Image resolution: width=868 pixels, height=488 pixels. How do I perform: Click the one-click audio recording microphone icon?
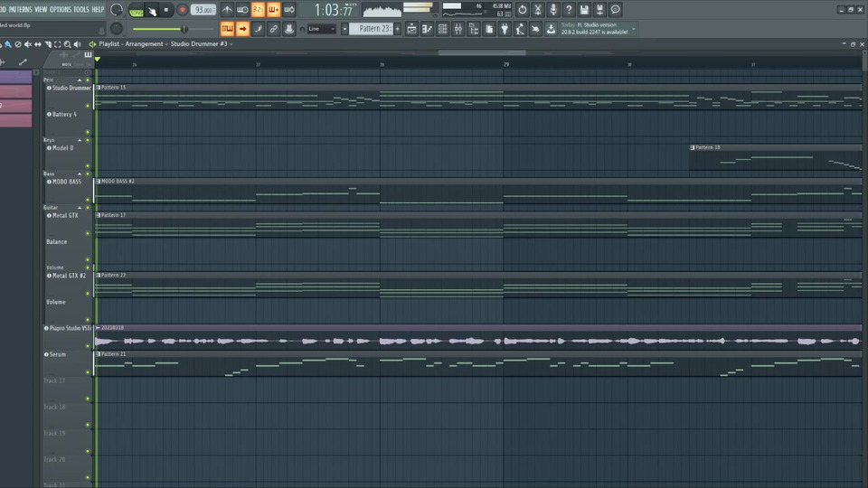(553, 9)
